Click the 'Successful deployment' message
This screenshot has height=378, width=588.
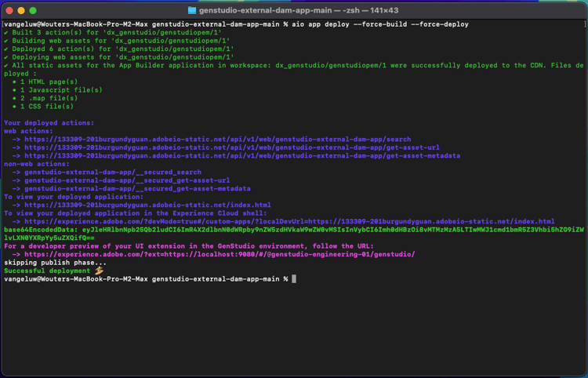[x=47, y=271]
